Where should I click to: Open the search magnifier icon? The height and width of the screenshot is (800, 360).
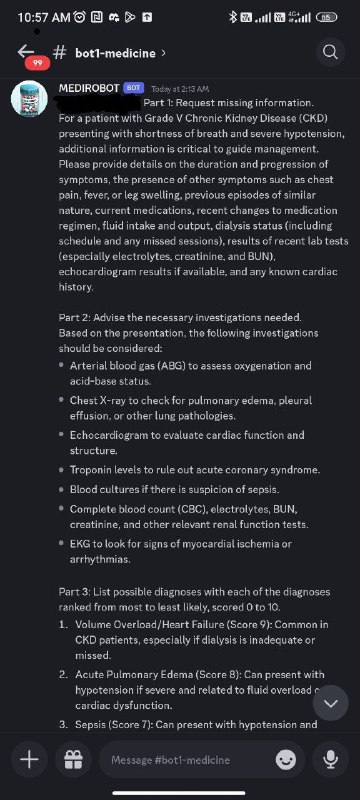click(330, 52)
